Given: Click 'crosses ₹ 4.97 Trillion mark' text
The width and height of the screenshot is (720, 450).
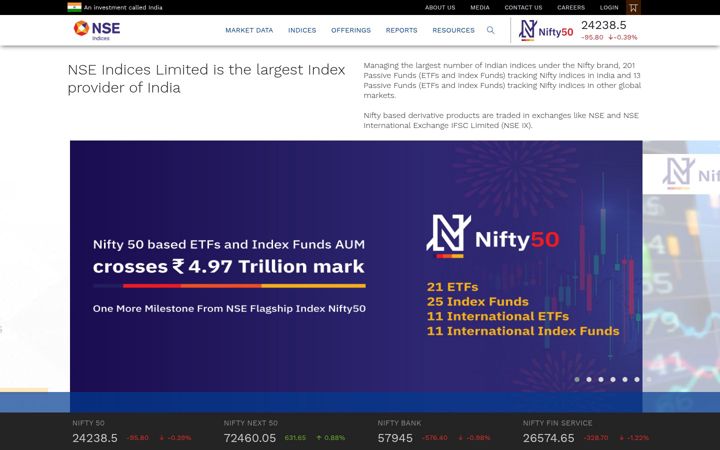Looking at the screenshot, I should click(x=229, y=266).
